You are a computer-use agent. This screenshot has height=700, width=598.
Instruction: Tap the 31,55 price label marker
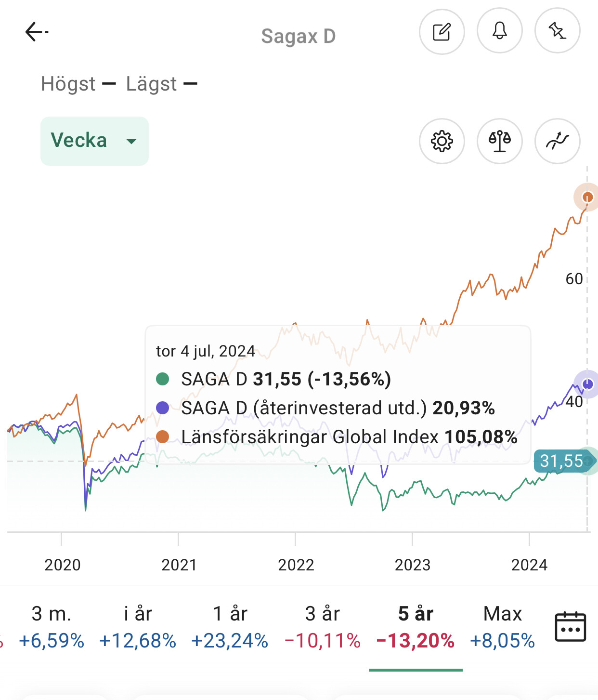point(561,461)
